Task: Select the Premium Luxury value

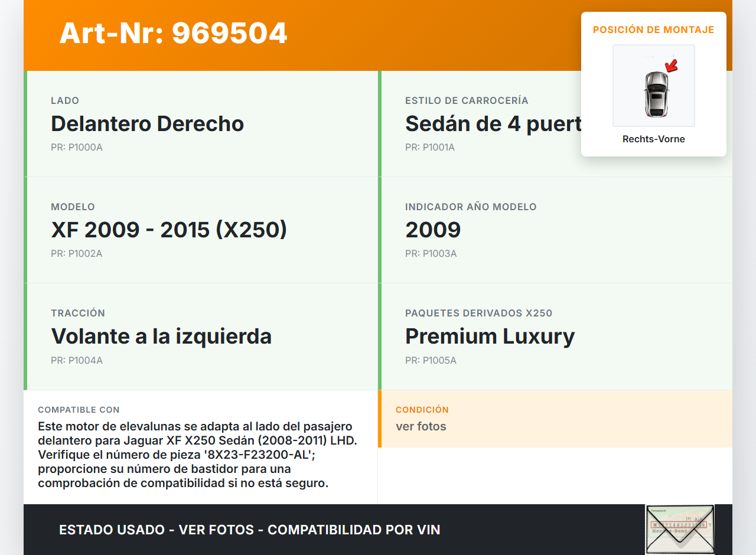Action: (490, 337)
